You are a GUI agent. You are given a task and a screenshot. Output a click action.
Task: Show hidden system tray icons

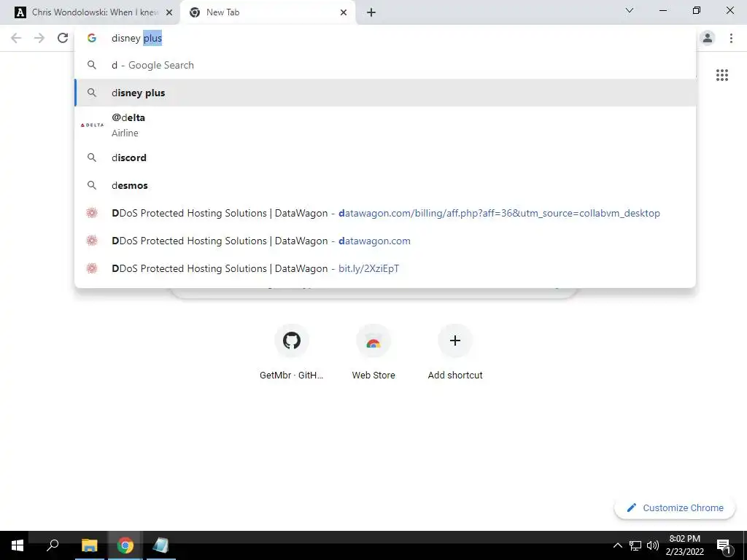tap(617, 545)
